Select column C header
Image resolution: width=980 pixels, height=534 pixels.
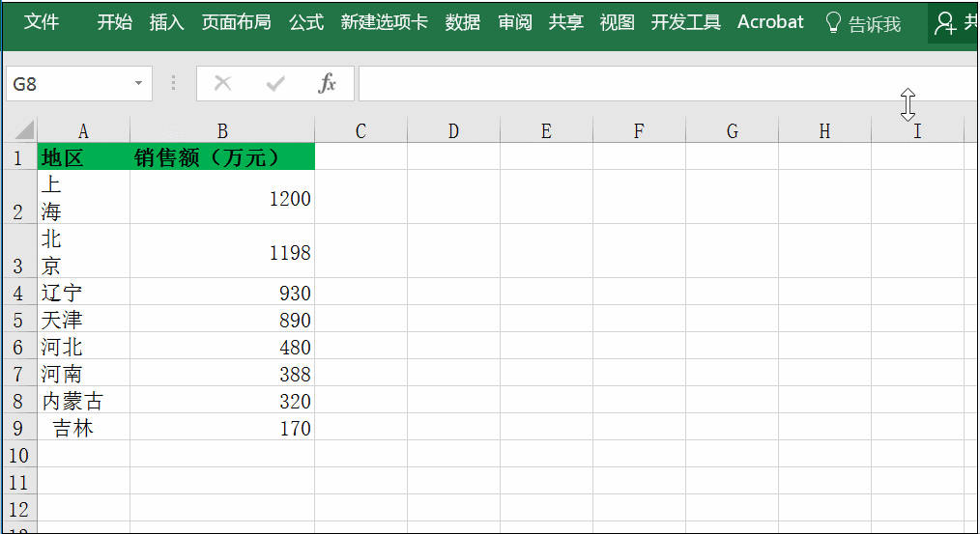click(361, 131)
